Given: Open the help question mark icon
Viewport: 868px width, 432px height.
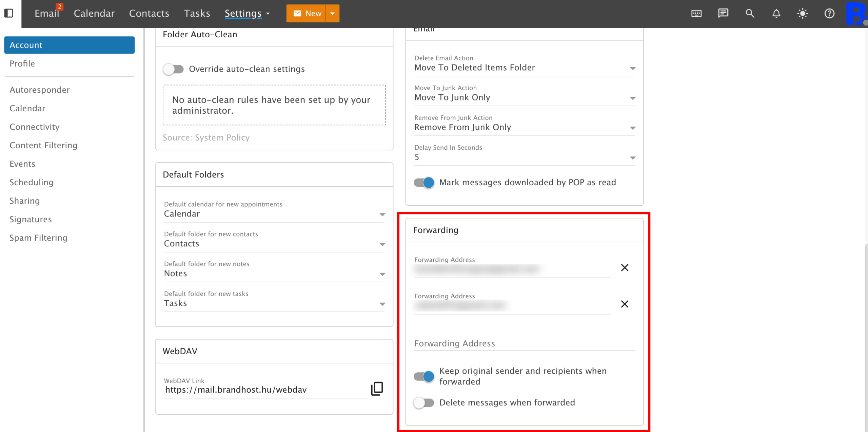Looking at the screenshot, I should point(829,13).
